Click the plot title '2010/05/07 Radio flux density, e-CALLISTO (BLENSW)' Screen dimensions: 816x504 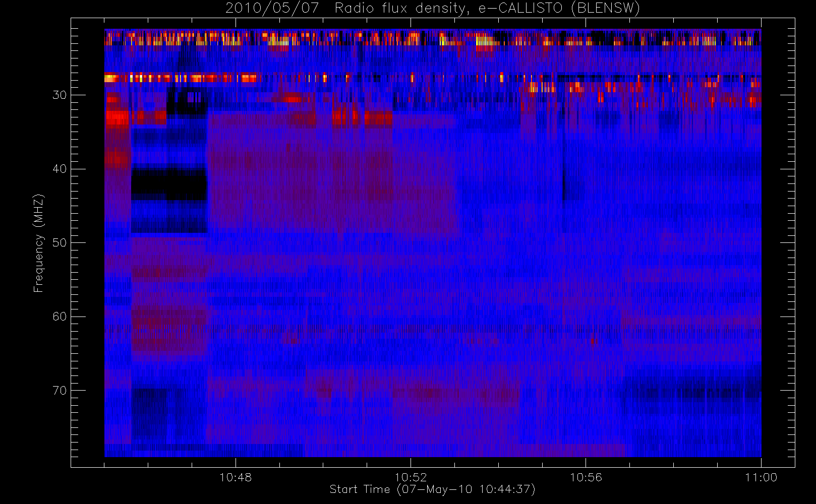[x=433, y=9]
